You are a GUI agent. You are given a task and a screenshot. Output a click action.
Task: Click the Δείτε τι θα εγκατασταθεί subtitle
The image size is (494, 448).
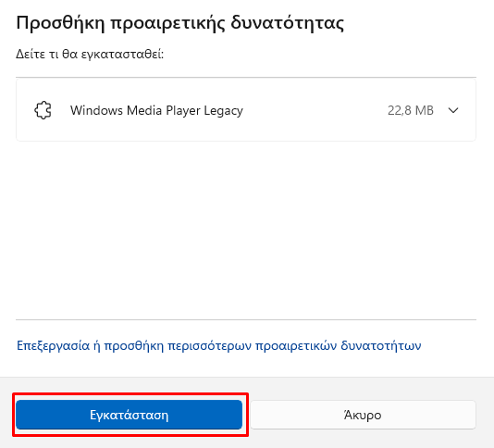(90, 55)
